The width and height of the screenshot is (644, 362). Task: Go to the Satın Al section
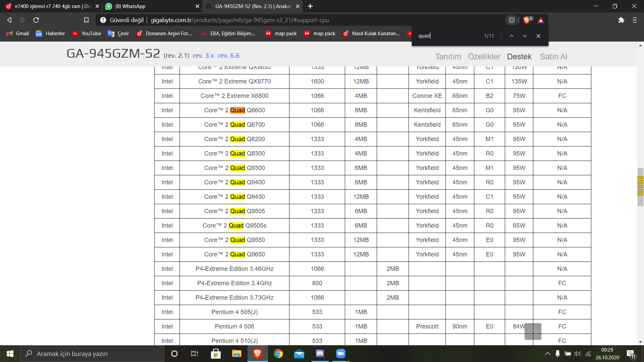click(x=553, y=57)
